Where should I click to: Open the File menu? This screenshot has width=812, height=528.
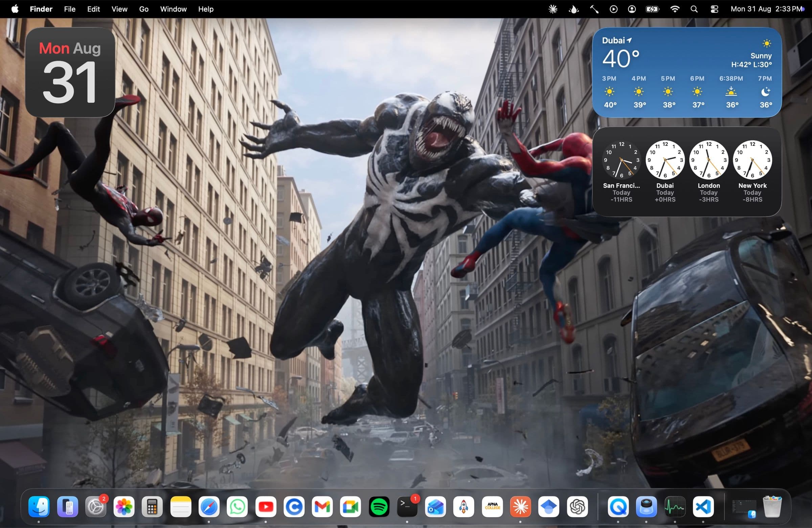pyautogui.click(x=70, y=9)
